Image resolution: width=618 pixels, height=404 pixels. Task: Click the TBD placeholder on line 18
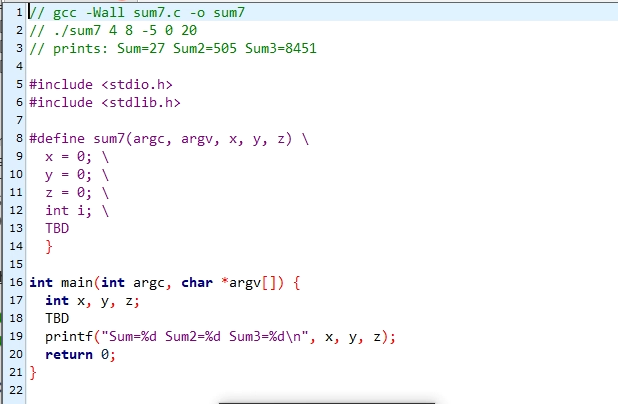[57, 318]
